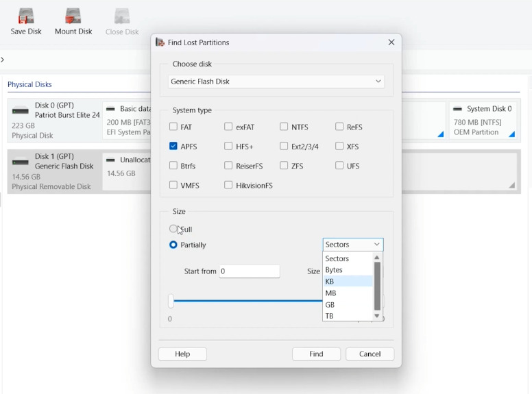Click the range slider left handle
The image size is (532, 394).
[171, 301]
